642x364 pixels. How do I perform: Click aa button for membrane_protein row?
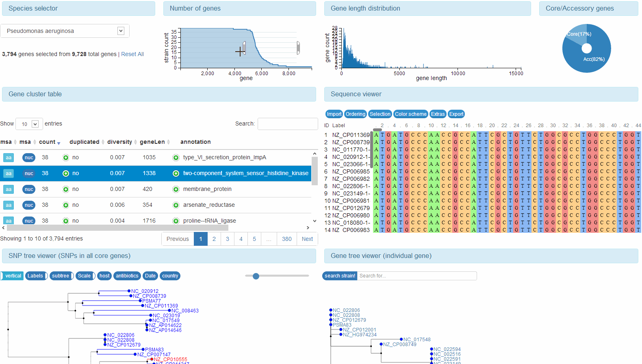[x=9, y=189]
